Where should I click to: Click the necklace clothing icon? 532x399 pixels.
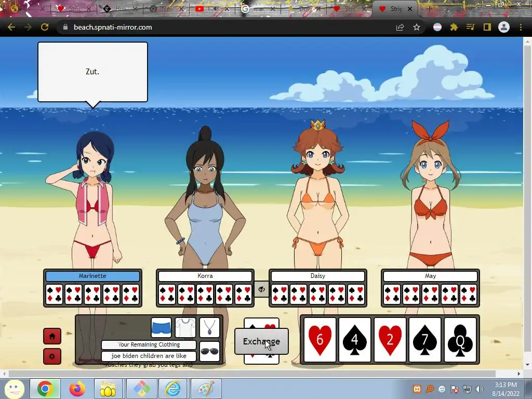[x=210, y=327]
